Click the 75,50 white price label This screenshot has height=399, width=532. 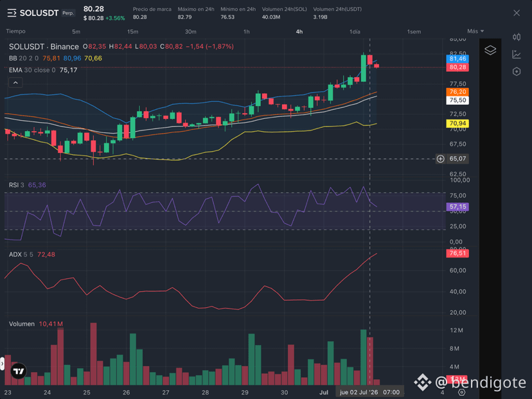coord(457,100)
